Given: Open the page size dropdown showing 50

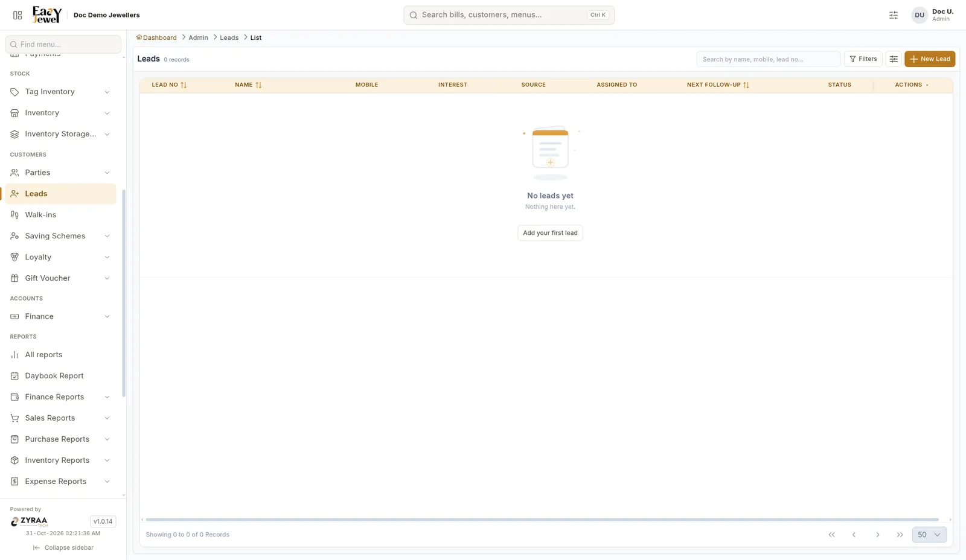Looking at the screenshot, I should click(929, 535).
